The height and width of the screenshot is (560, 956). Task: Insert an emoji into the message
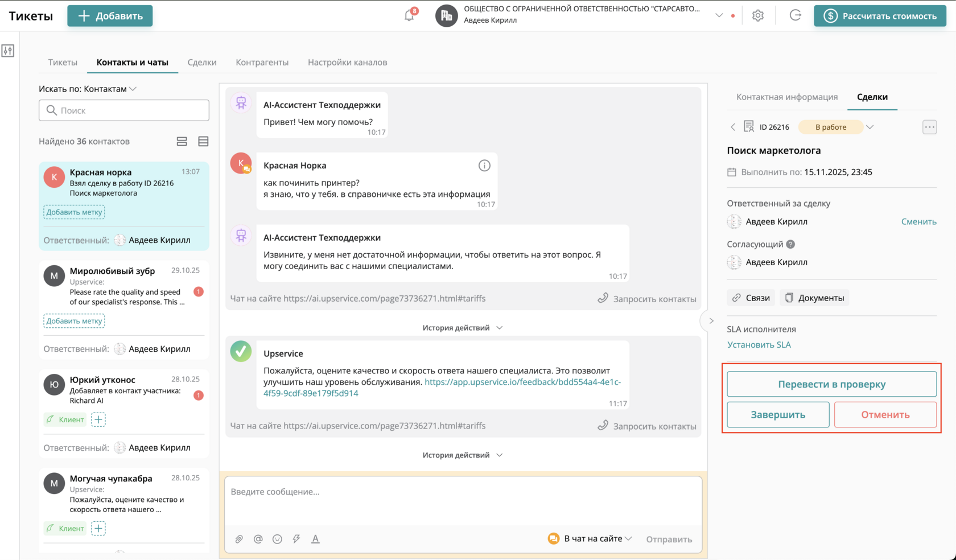tap(277, 539)
